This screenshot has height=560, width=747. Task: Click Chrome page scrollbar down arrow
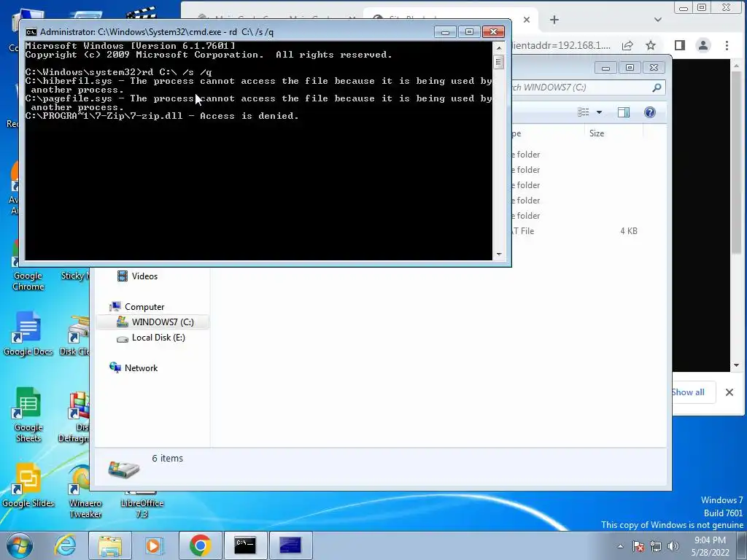pyautogui.click(x=737, y=366)
